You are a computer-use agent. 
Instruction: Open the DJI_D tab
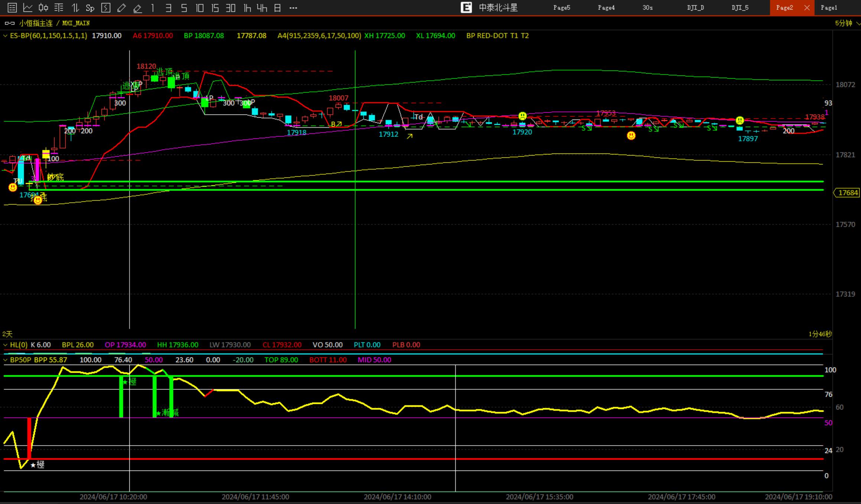[695, 8]
